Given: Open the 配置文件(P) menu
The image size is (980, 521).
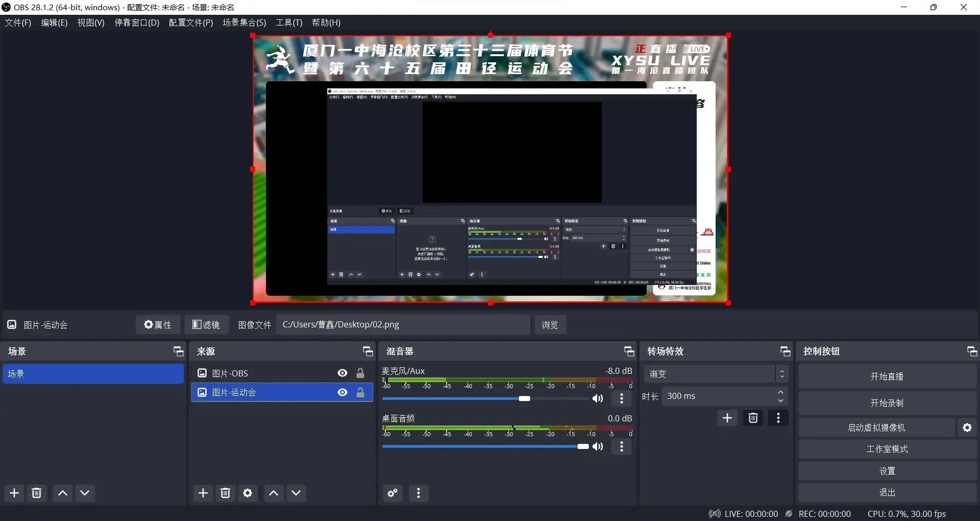Looking at the screenshot, I should [x=191, y=22].
